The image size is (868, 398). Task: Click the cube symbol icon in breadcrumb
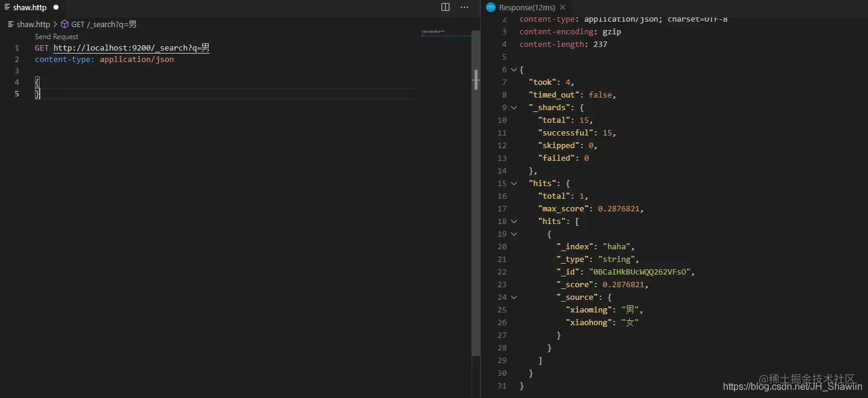click(64, 25)
